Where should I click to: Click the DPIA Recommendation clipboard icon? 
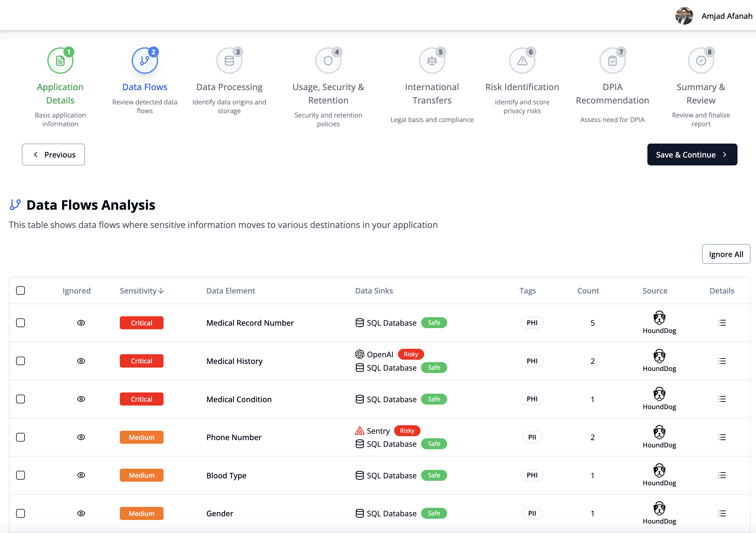pos(612,61)
